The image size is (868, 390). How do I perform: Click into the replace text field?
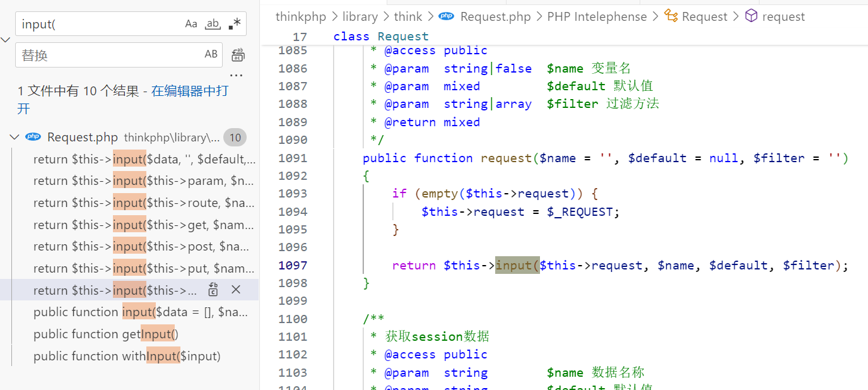click(x=107, y=55)
